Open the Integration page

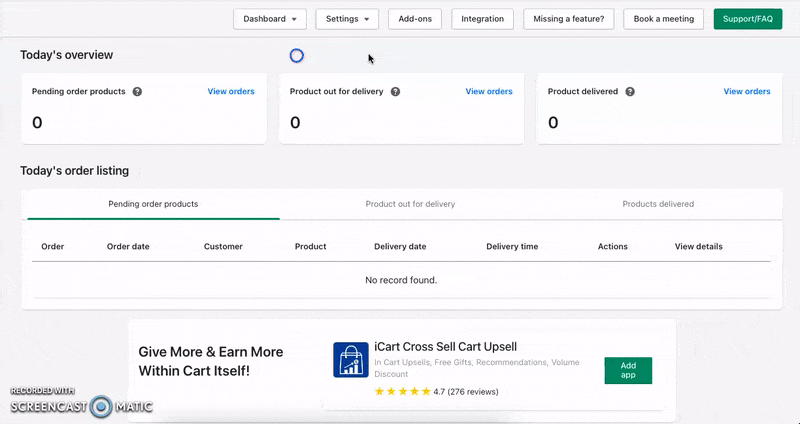[x=482, y=19]
